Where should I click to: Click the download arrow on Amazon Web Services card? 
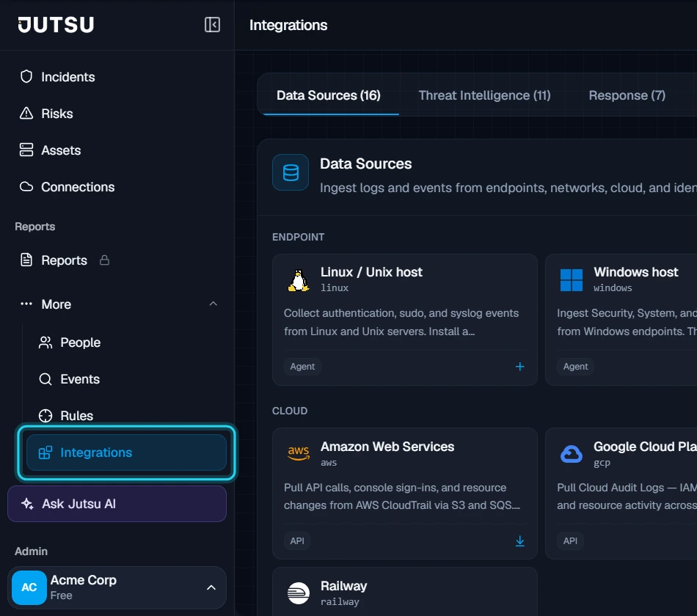(519, 541)
